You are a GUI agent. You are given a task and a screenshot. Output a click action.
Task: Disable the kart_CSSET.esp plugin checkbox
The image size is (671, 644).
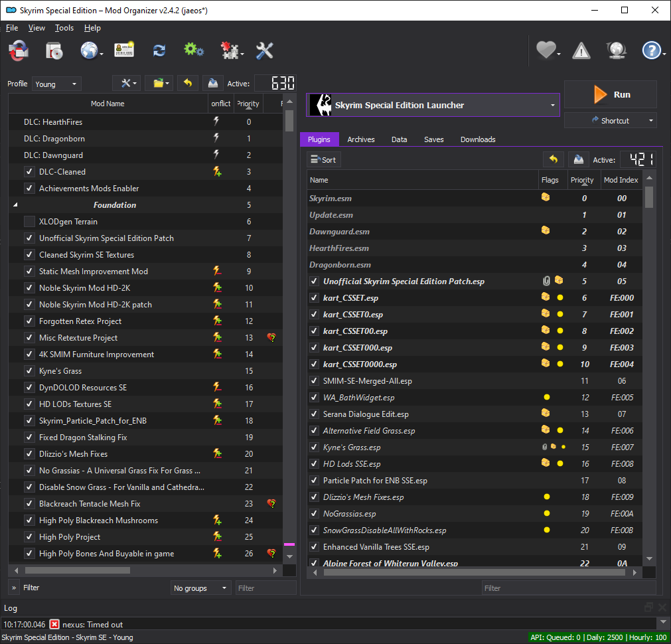coord(314,297)
